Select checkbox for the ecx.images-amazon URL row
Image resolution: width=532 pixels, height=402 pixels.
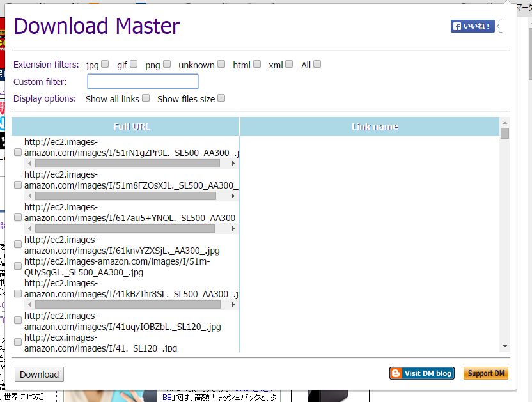pos(18,342)
